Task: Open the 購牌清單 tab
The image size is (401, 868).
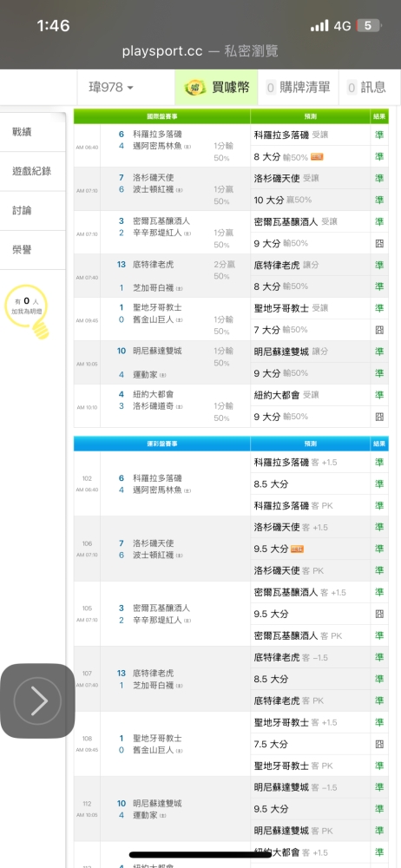Action: [x=299, y=87]
